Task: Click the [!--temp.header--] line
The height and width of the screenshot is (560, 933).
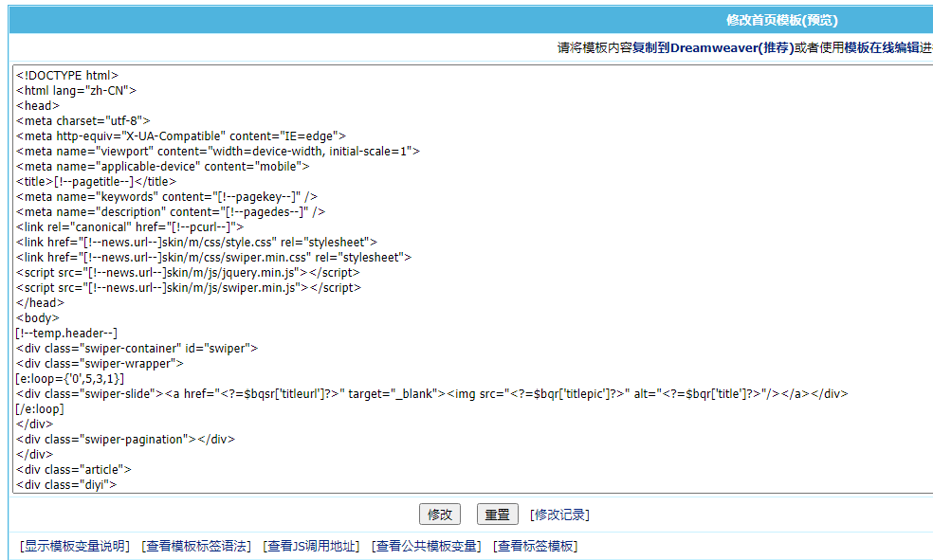Action: (x=66, y=334)
